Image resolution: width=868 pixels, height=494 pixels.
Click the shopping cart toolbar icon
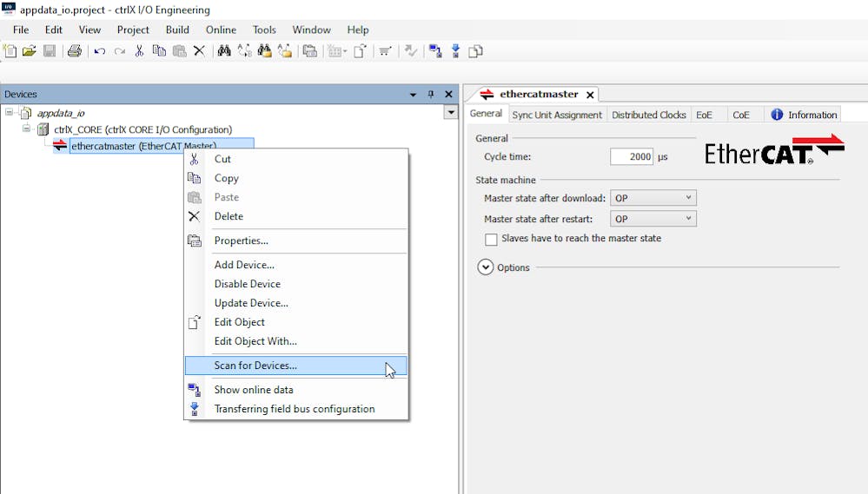pos(385,51)
